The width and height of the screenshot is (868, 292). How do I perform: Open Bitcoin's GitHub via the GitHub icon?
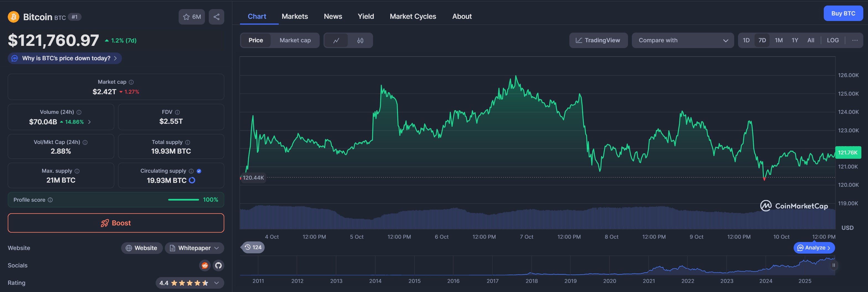point(218,265)
